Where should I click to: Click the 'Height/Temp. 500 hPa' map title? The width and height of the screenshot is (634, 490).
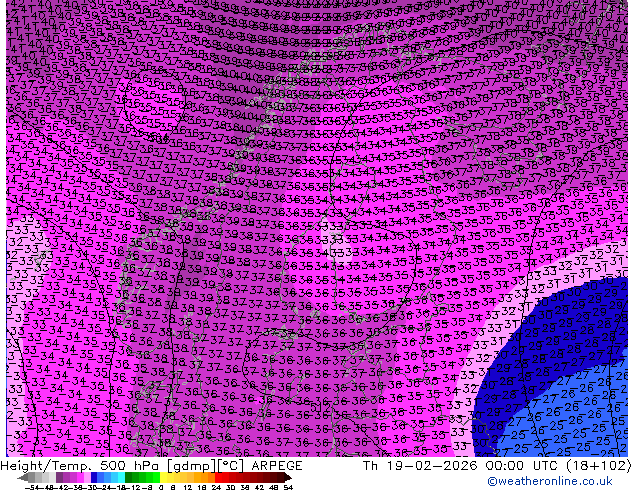tap(78, 466)
